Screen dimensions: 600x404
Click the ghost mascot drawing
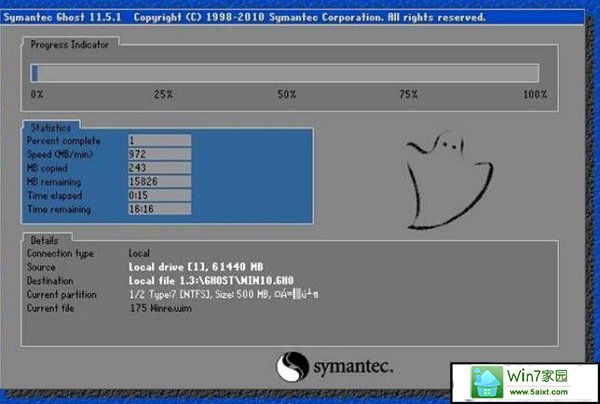click(450, 180)
